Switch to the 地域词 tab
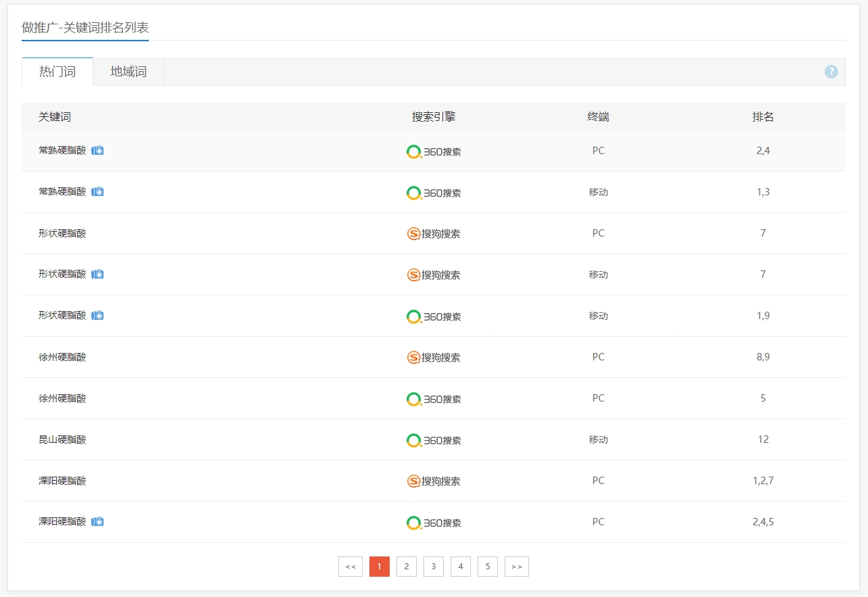The height and width of the screenshot is (597, 868). coord(129,72)
